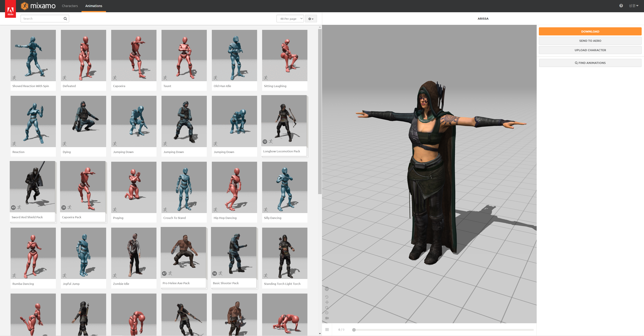Click the reset camera power icon
The image size is (644, 336).
327,313
